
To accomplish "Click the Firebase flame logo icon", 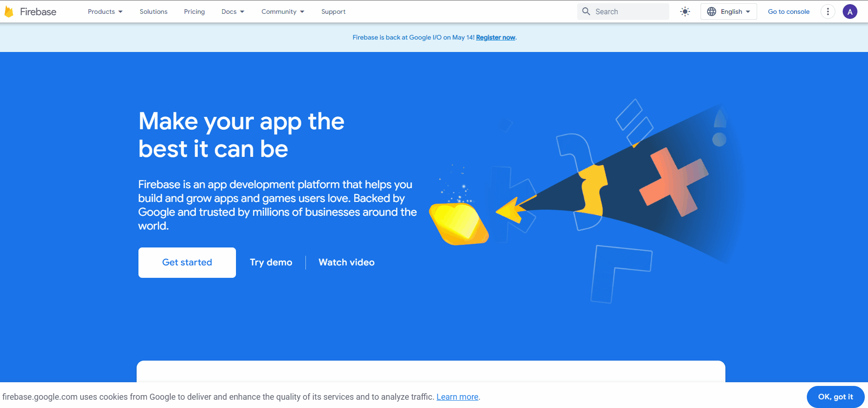I will click(x=9, y=11).
